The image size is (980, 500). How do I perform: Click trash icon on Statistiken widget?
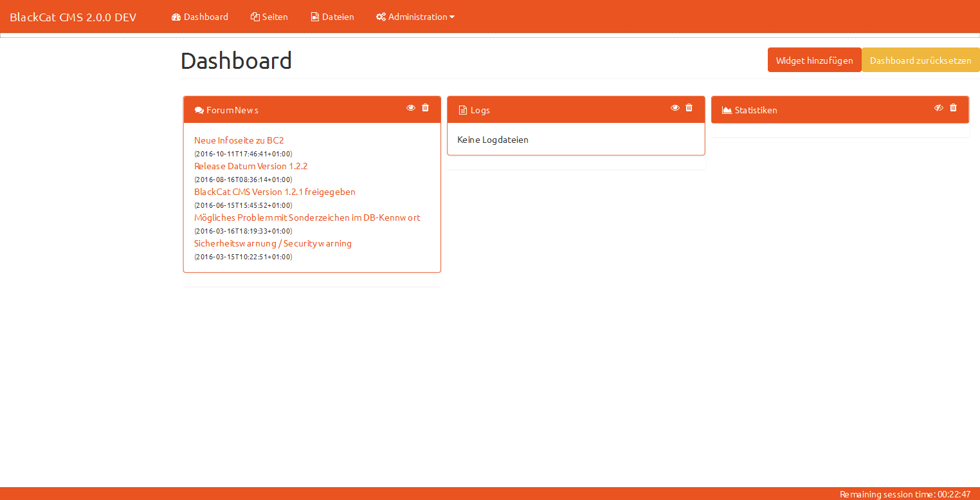pyautogui.click(x=953, y=107)
